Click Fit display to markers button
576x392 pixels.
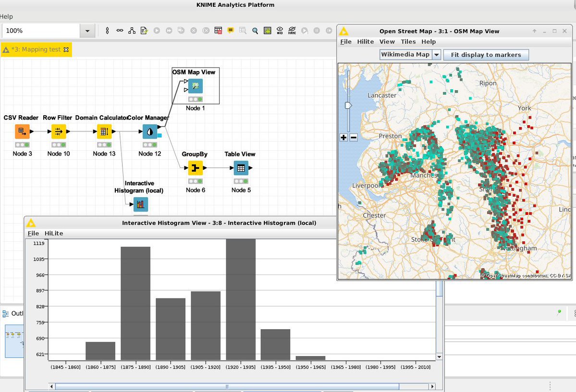486,55
